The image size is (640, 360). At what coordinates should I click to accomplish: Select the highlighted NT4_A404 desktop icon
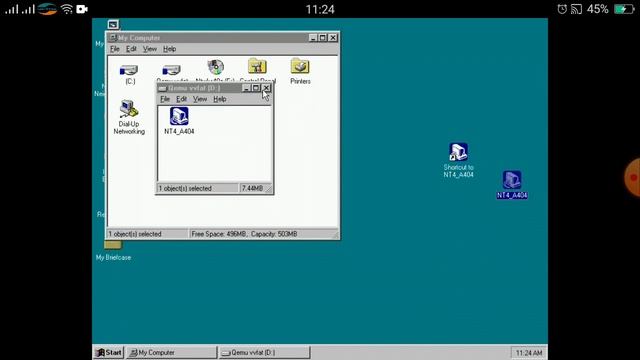coord(512,180)
